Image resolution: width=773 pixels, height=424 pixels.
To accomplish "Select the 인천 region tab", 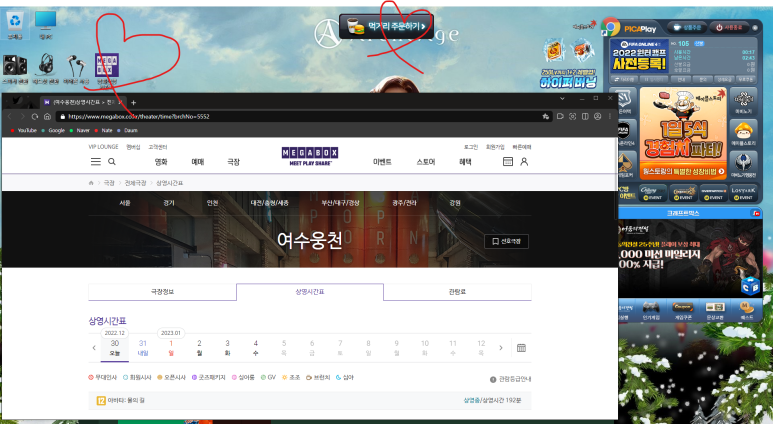I will click(x=212, y=203).
